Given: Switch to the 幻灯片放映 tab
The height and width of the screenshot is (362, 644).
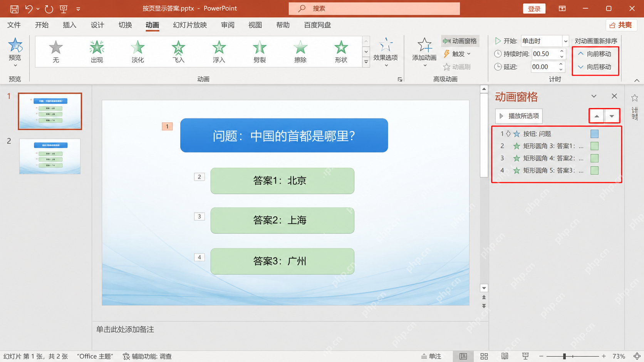Looking at the screenshot, I should [190, 25].
